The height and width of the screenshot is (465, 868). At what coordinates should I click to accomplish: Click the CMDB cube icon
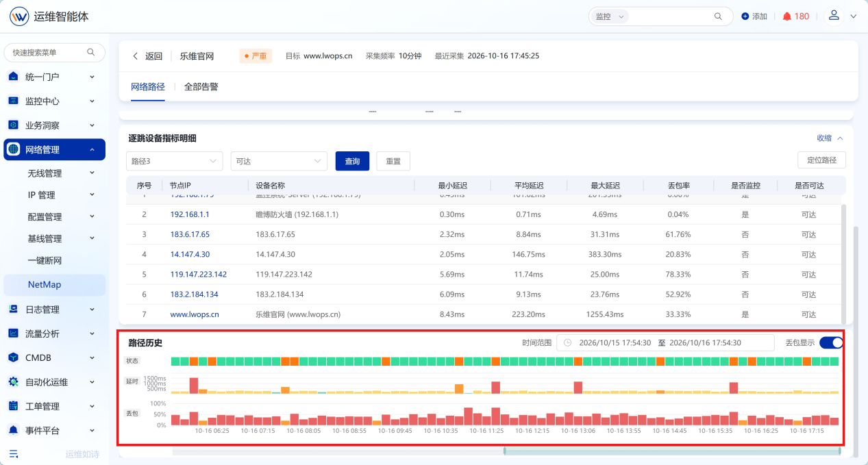point(13,357)
